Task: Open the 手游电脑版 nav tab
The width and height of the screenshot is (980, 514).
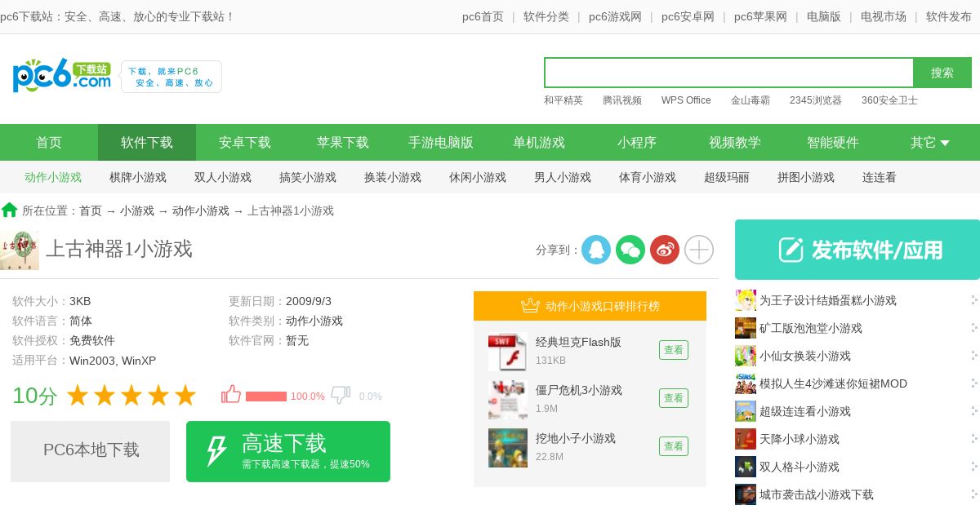Action: point(441,142)
